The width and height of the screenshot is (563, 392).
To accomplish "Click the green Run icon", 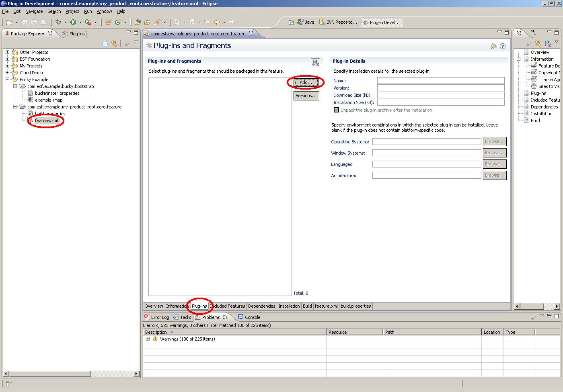I will [x=73, y=22].
